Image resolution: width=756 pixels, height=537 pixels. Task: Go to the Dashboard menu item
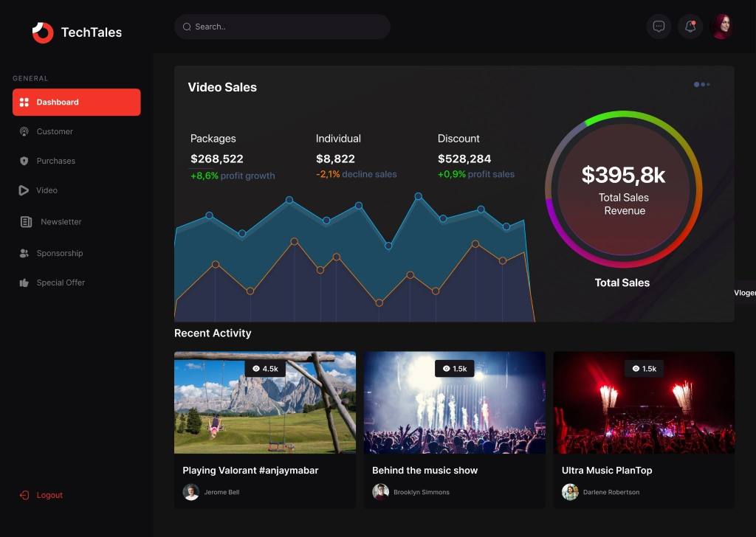77,102
